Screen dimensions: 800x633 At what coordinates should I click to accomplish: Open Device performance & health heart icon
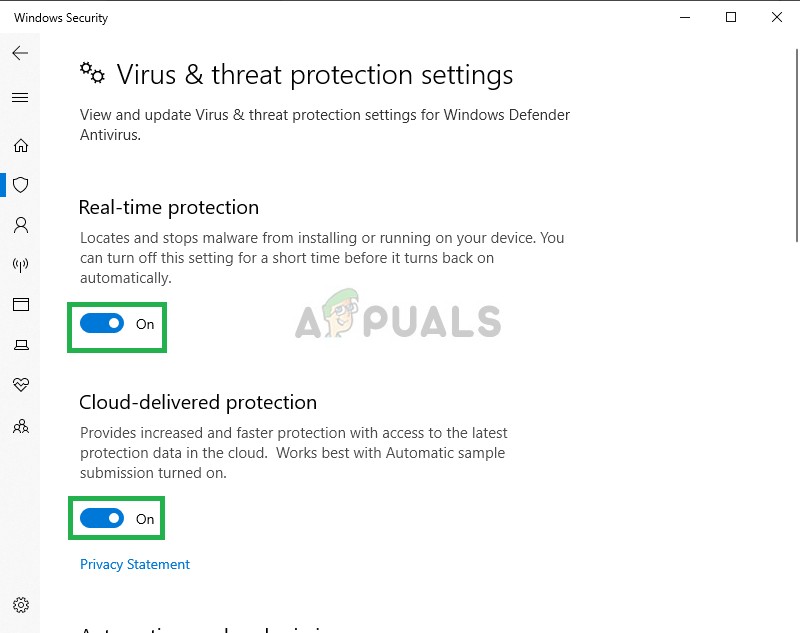point(20,385)
